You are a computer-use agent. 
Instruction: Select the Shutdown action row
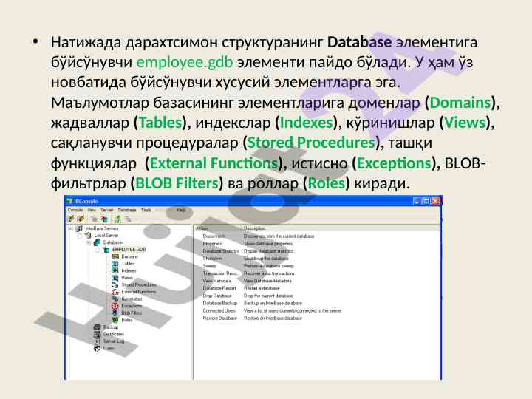(212, 259)
